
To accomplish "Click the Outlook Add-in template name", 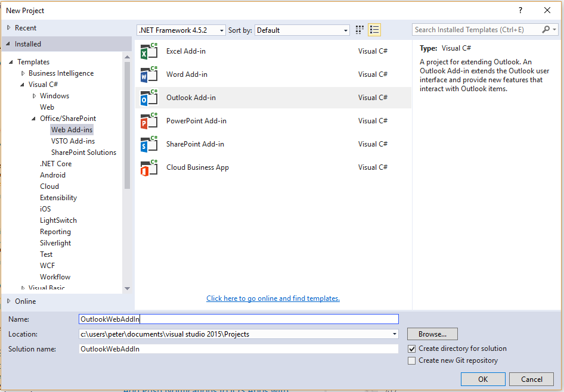I will coord(191,97).
